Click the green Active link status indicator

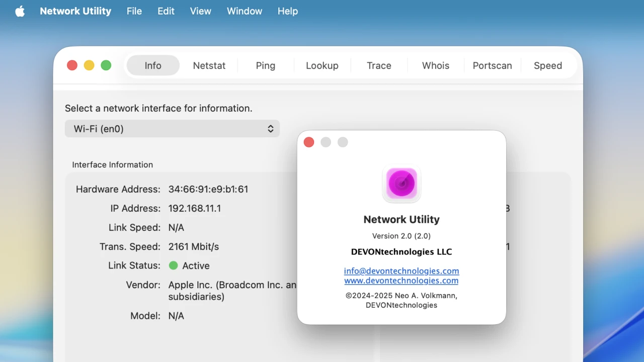point(174,265)
